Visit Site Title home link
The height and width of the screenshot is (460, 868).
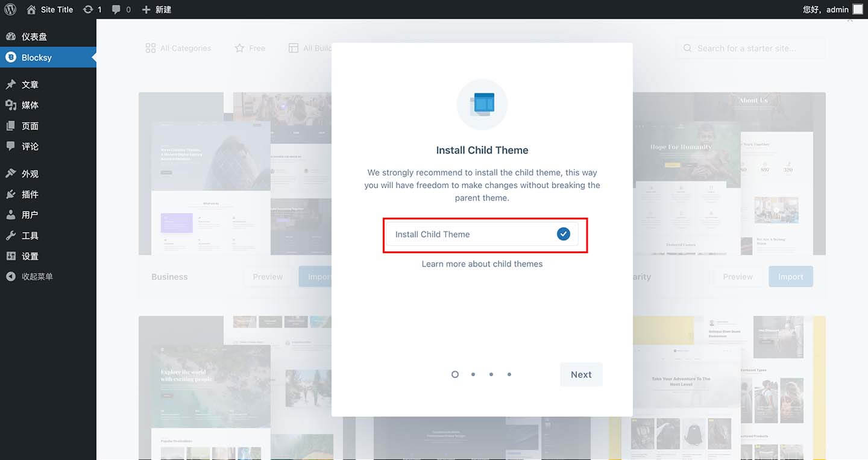click(x=50, y=10)
